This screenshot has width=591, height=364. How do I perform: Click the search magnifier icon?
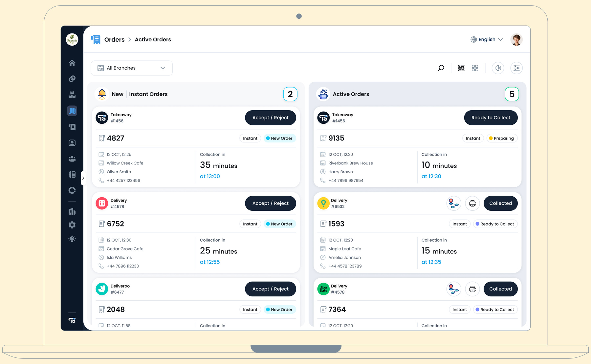pyautogui.click(x=441, y=68)
